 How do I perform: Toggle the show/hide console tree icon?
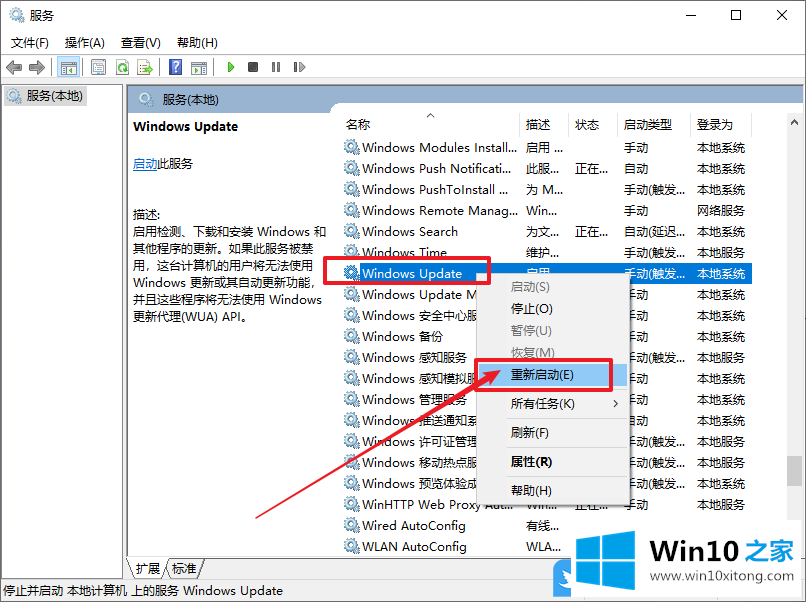click(68, 67)
